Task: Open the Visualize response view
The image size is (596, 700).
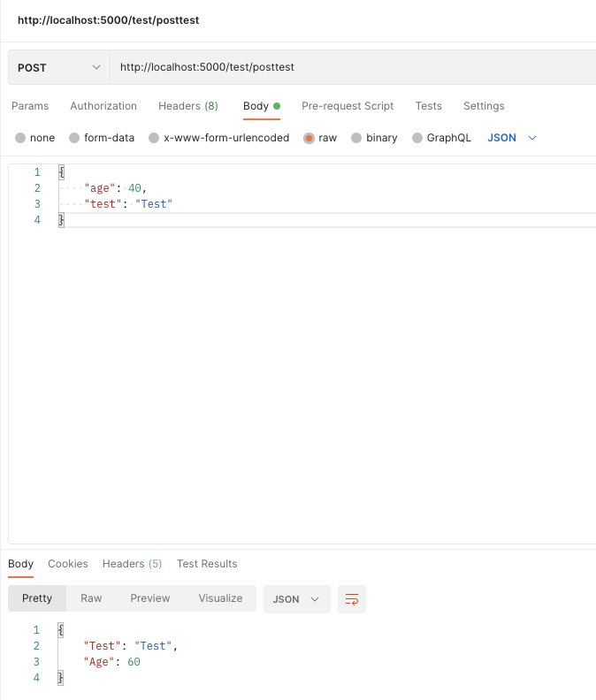Action: 220,598
